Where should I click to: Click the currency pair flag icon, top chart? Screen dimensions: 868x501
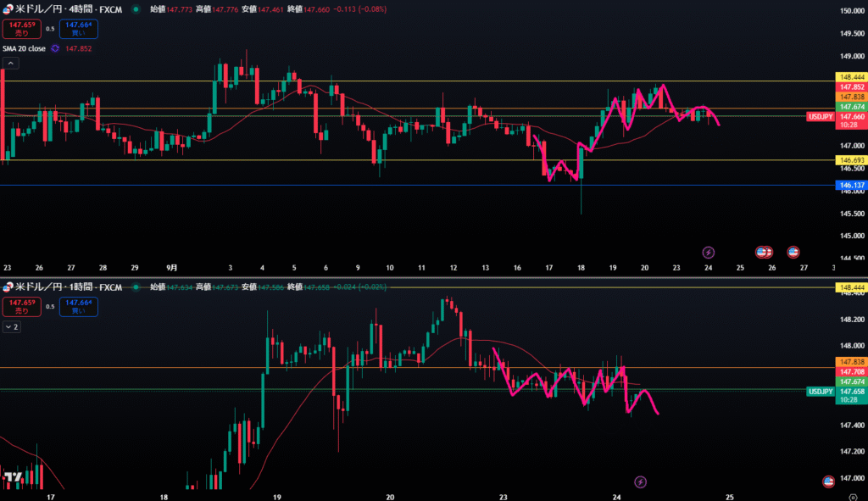(x=7, y=9)
